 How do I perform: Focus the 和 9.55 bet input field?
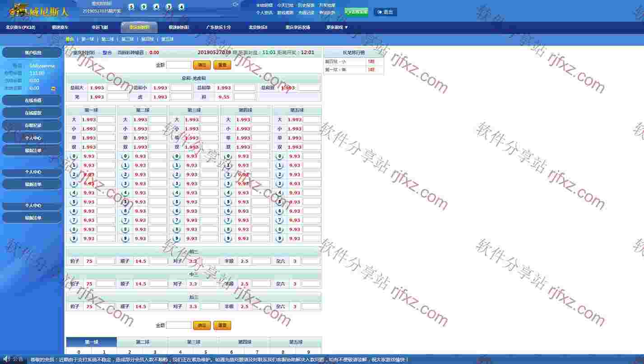coord(245,97)
